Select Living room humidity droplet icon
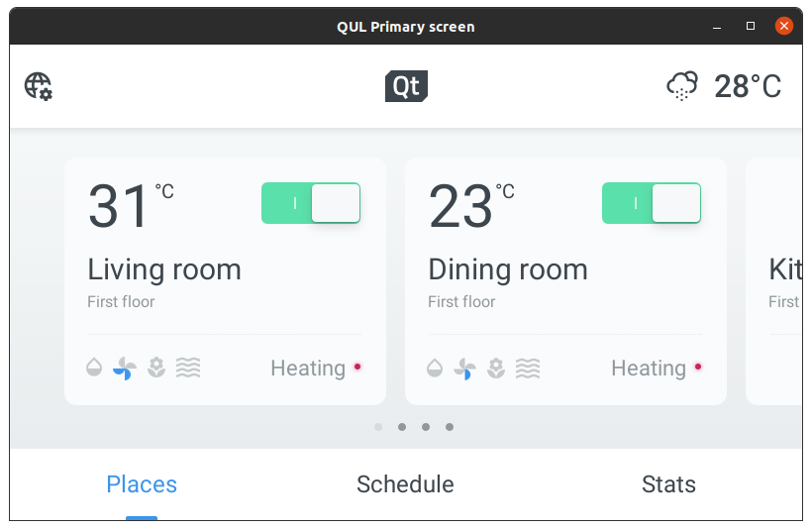Image resolution: width=812 pixels, height=530 pixels. pos(94,369)
